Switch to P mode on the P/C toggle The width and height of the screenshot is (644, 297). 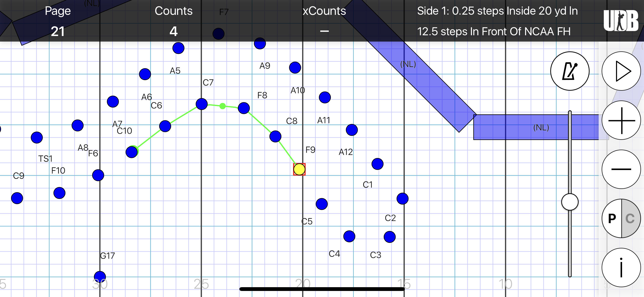click(x=612, y=218)
